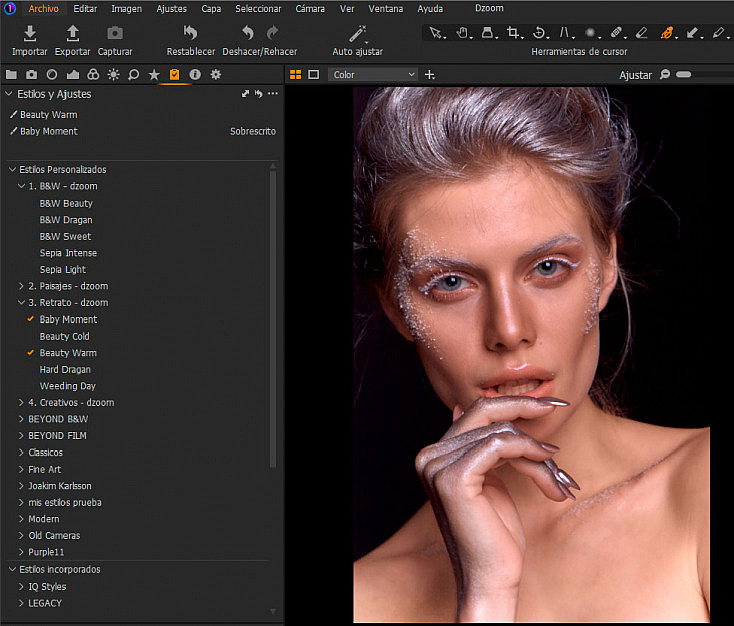Select the keystone correction tool
This screenshot has height=626, width=734.
(564, 33)
